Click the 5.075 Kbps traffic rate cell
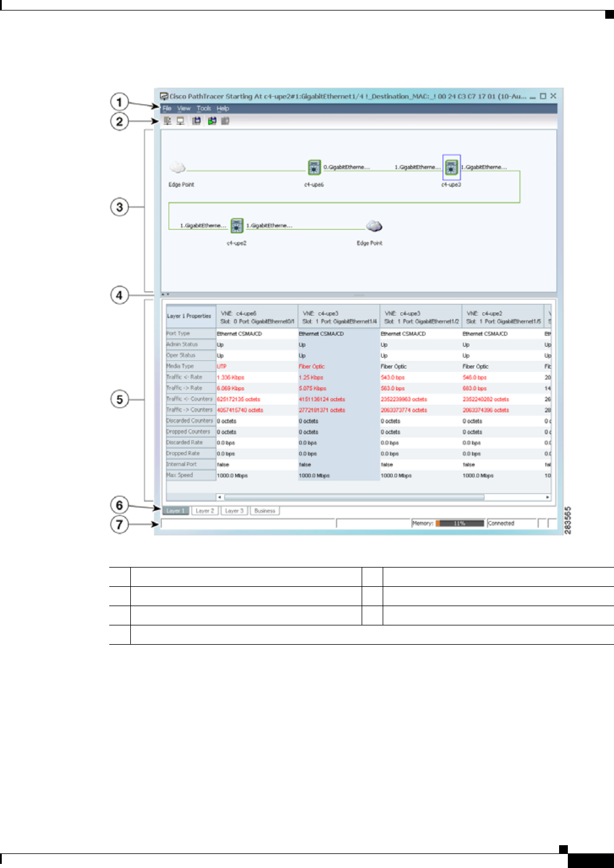The width and height of the screenshot is (614, 868). pyautogui.click(x=339, y=388)
